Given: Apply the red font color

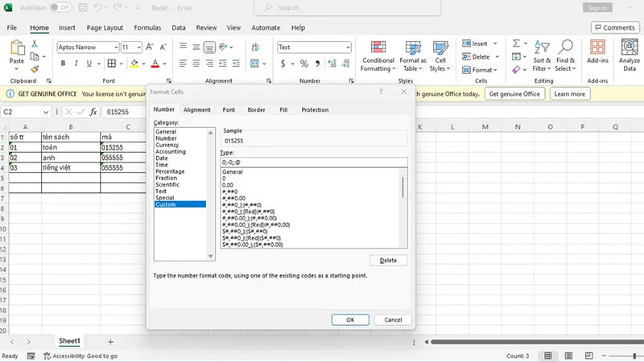Looking at the screenshot, I should (x=155, y=64).
